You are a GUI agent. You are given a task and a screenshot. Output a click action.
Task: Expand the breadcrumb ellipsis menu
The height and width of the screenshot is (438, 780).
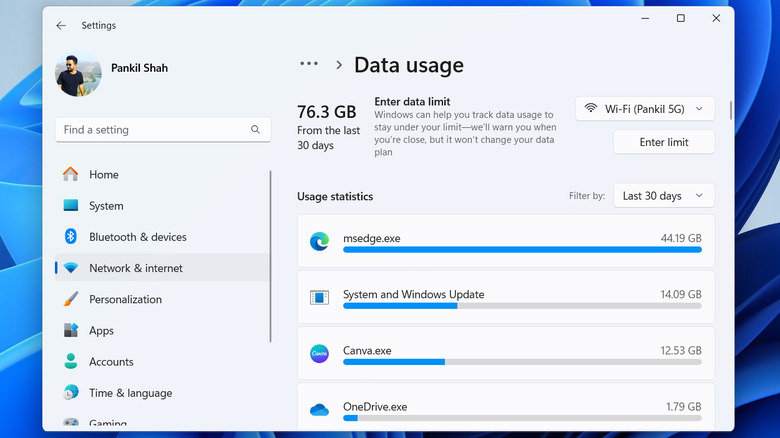(x=309, y=64)
